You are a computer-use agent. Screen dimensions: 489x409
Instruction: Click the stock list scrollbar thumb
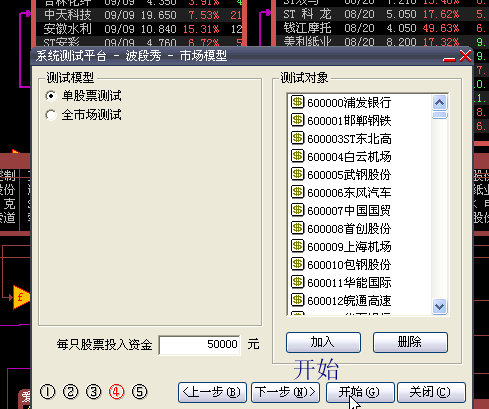[x=440, y=115]
